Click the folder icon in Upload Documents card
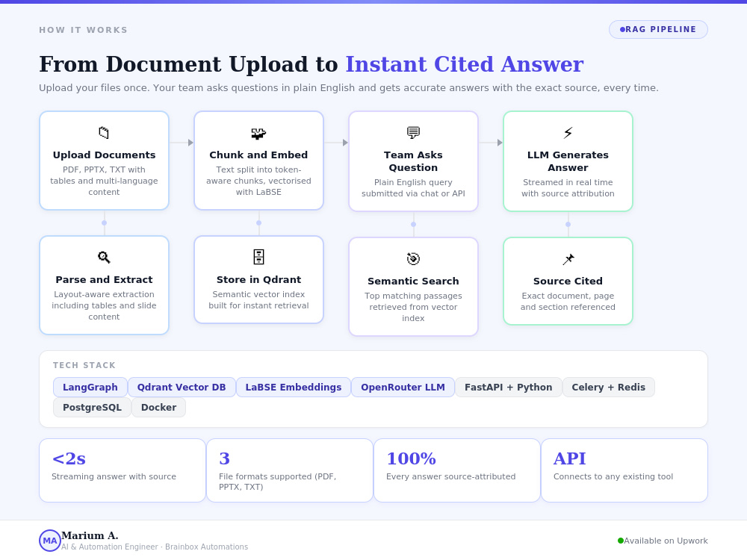747x560 pixels. [104, 132]
